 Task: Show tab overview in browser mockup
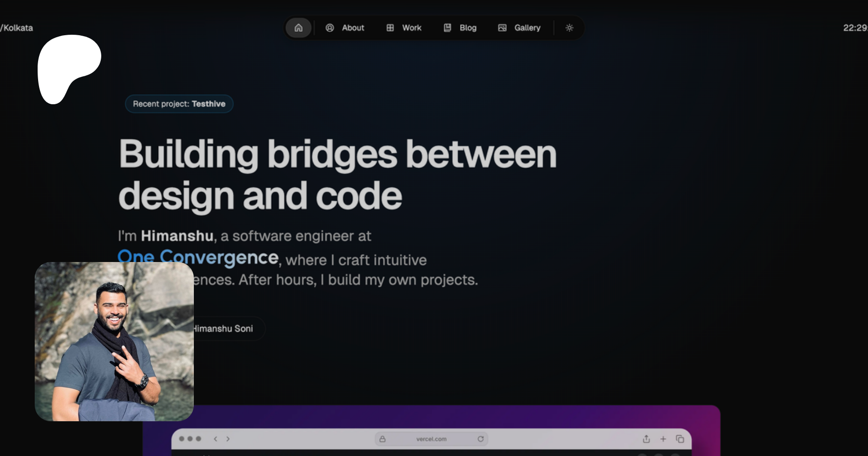tap(680, 439)
